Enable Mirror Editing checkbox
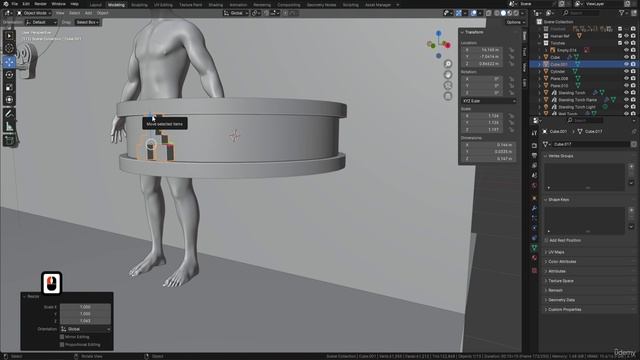640x360 pixels. tap(62, 337)
